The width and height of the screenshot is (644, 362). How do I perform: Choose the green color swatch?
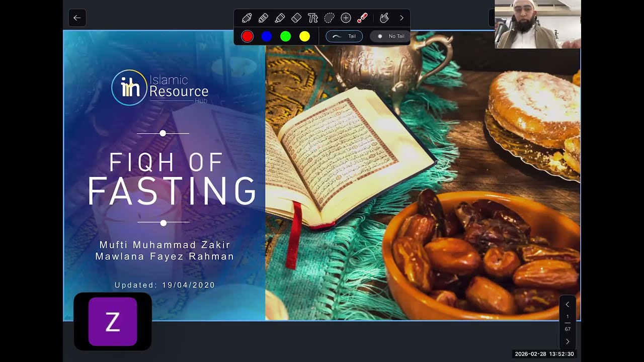click(x=285, y=36)
